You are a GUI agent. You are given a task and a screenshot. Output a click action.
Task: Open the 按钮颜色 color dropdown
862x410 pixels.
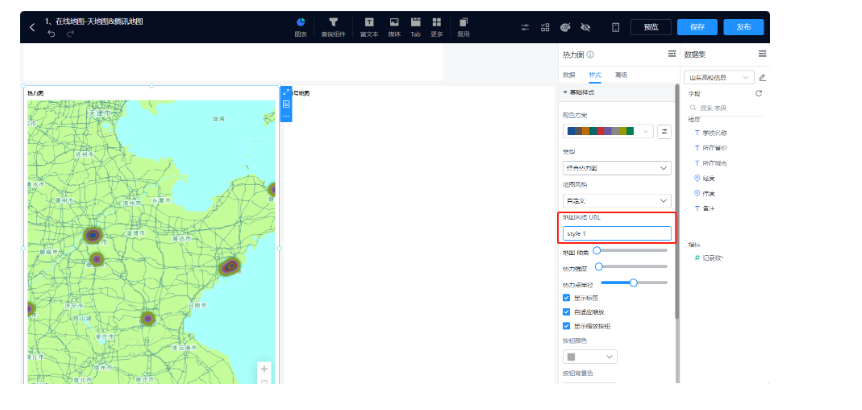click(590, 357)
